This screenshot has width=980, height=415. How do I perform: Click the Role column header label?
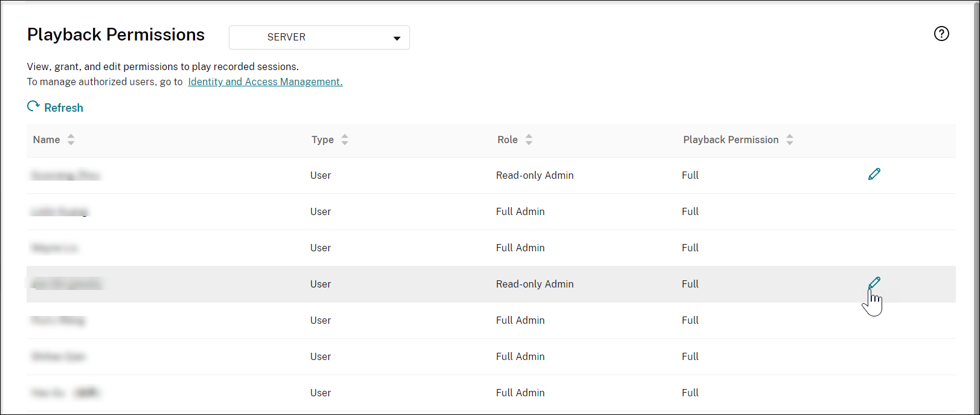coord(507,140)
